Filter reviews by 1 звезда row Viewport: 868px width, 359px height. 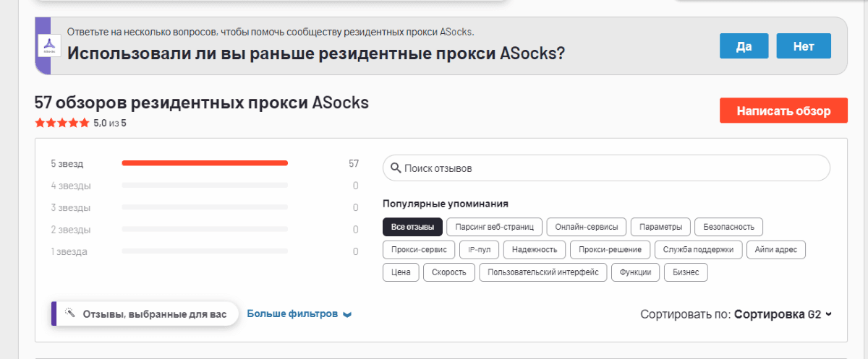[x=205, y=251]
